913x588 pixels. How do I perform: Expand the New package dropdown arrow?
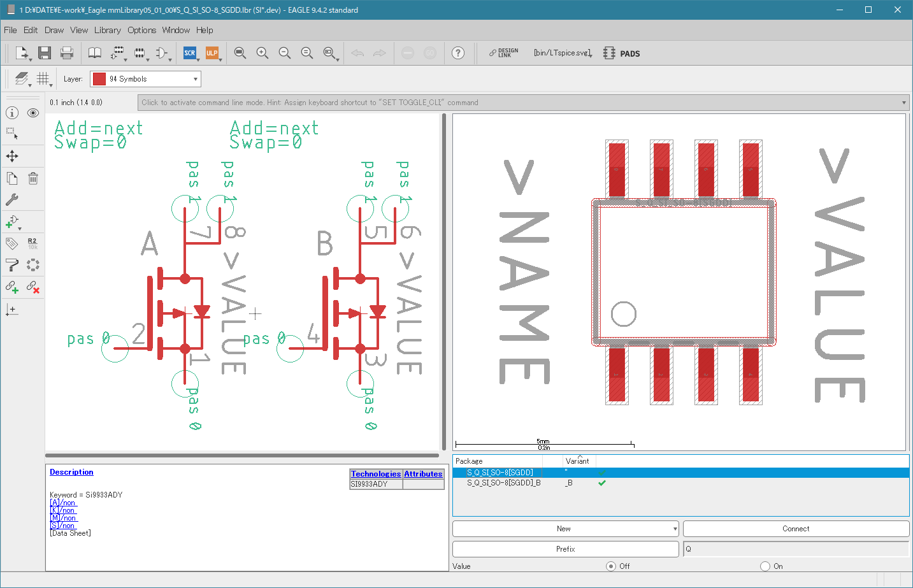click(x=675, y=529)
